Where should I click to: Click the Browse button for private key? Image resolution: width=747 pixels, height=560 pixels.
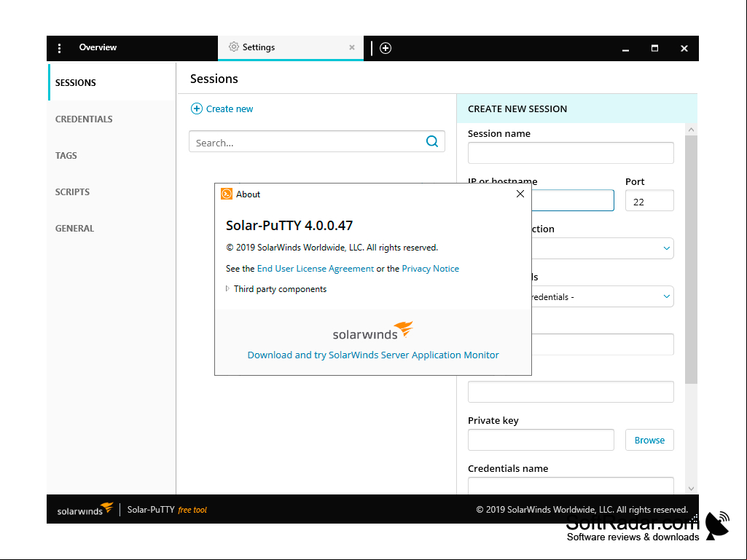click(649, 440)
